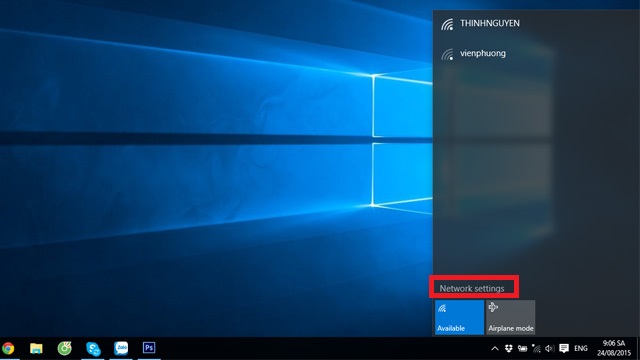Image resolution: width=640 pixels, height=360 pixels.
Task: Open File Explorer from the taskbar
Action: click(x=36, y=348)
